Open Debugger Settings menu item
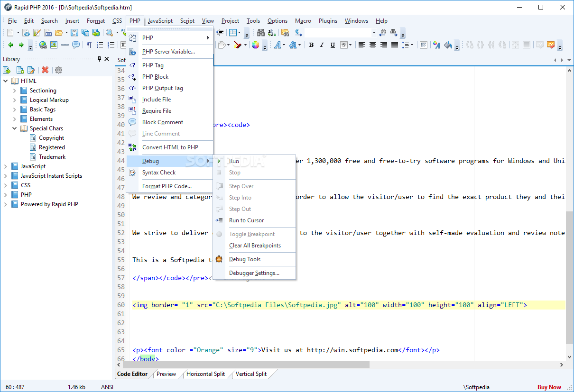 (254, 273)
